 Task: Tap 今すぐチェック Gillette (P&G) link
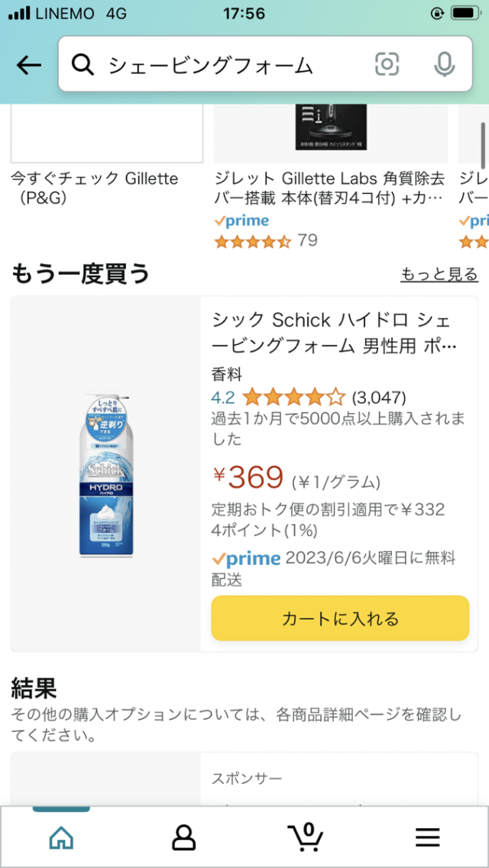(94, 188)
